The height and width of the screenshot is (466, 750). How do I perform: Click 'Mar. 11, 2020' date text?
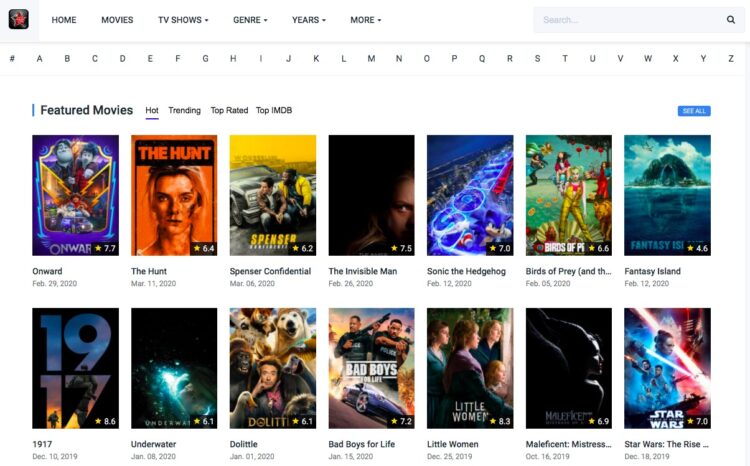(x=154, y=284)
